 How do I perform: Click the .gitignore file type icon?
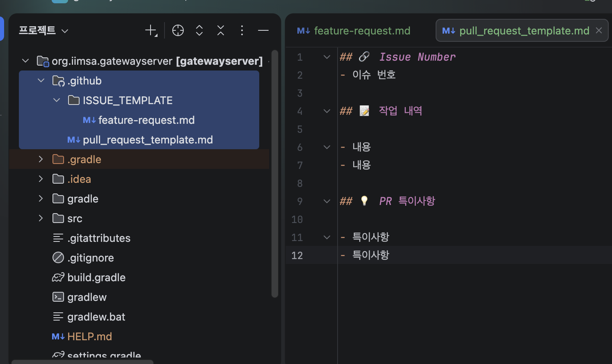coord(58,258)
